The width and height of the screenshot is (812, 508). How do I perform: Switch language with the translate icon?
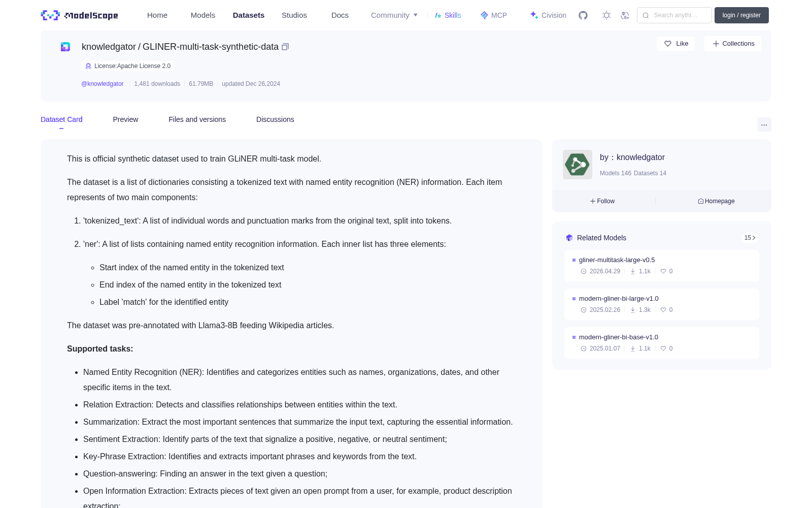(x=625, y=15)
